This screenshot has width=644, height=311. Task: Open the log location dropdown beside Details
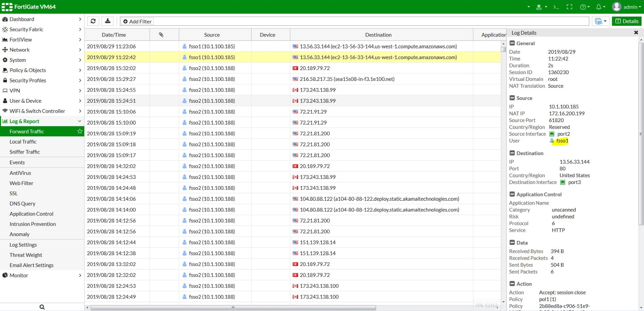pyautogui.click(x=601, y=21)
